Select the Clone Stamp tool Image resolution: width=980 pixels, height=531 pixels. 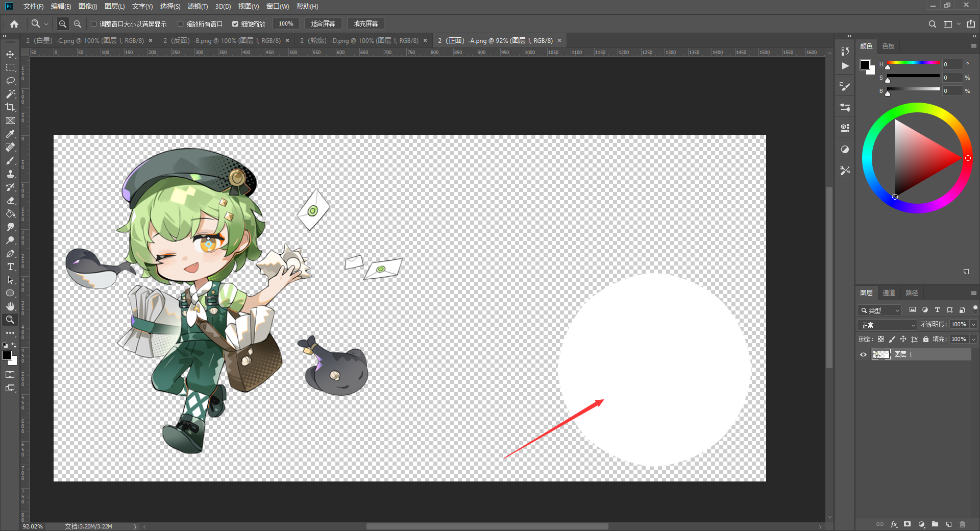pyautogui.click(x=10, y=174)
